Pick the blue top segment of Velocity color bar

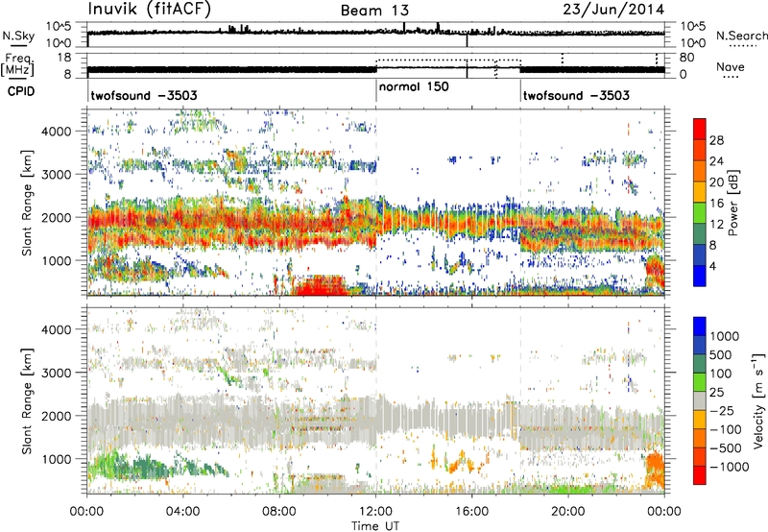[x=700, y=326]
